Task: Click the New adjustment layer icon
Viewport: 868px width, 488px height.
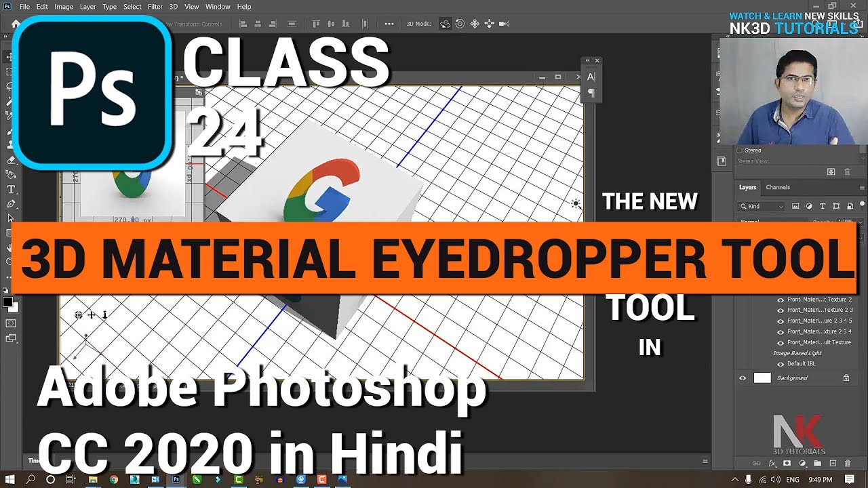Action: (x=803, y=464)
